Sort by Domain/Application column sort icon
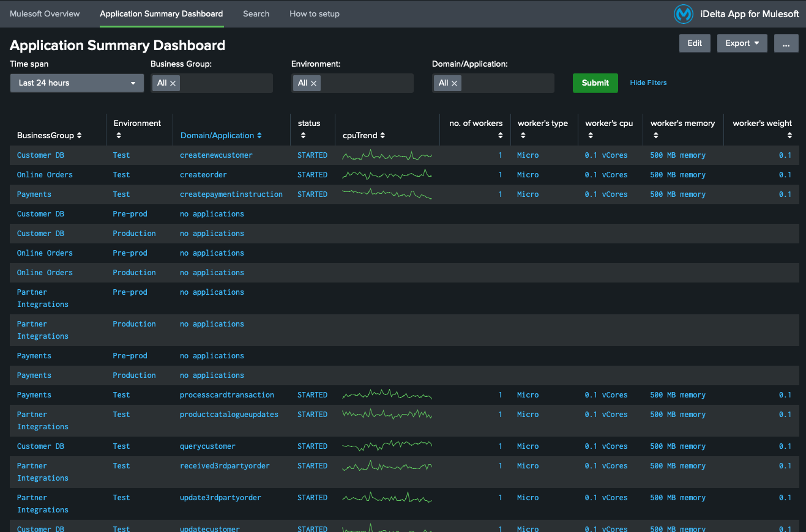 pyautogui.click(x=259, y=136)
